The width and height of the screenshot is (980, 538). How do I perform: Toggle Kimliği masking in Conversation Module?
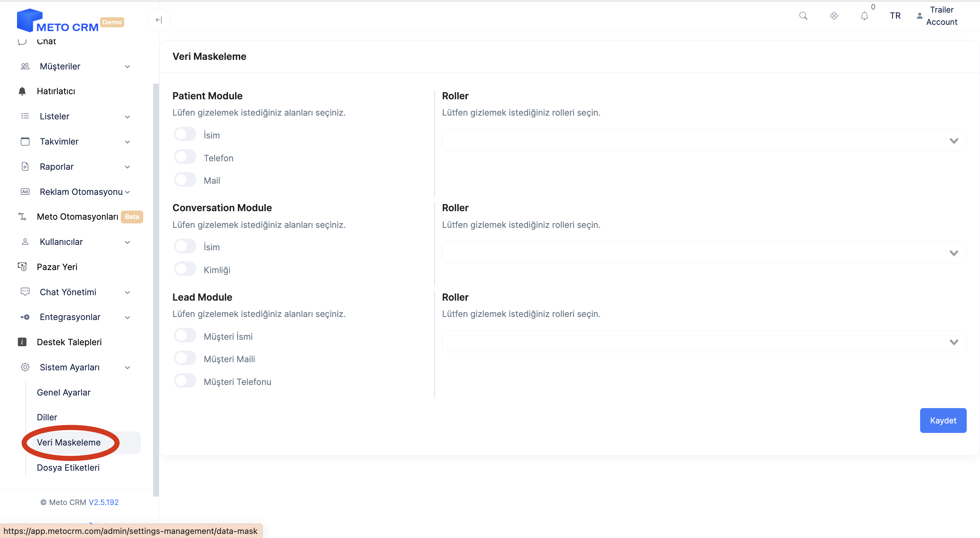coord(185,269)
